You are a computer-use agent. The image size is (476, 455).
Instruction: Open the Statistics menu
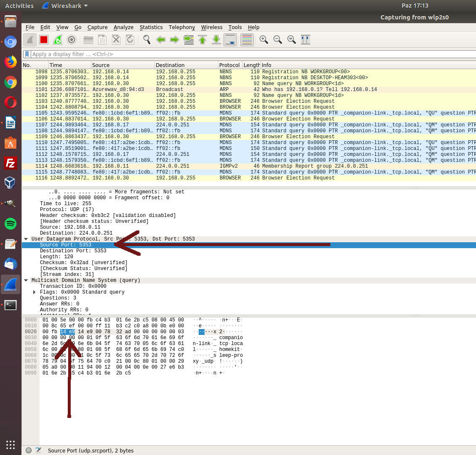151,27
